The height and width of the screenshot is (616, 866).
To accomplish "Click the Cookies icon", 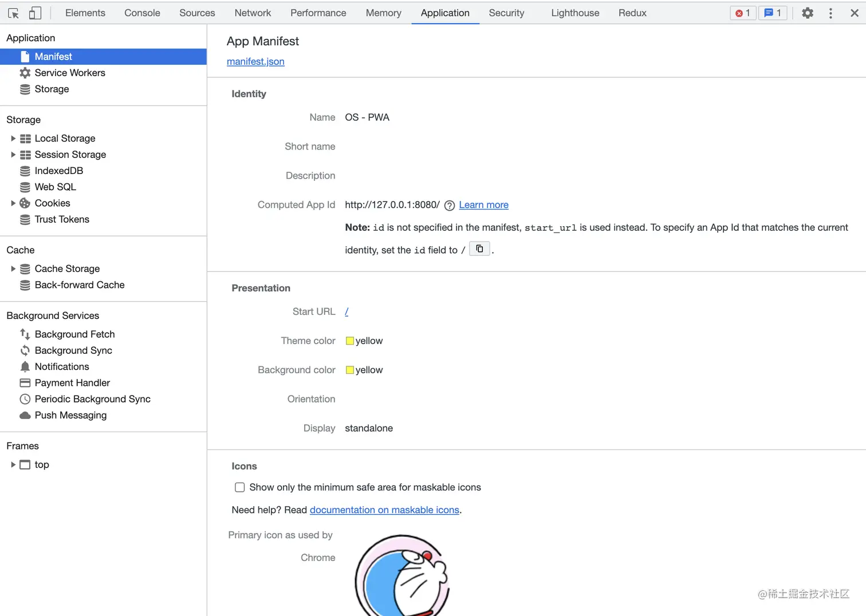I will tap(25, 203).
